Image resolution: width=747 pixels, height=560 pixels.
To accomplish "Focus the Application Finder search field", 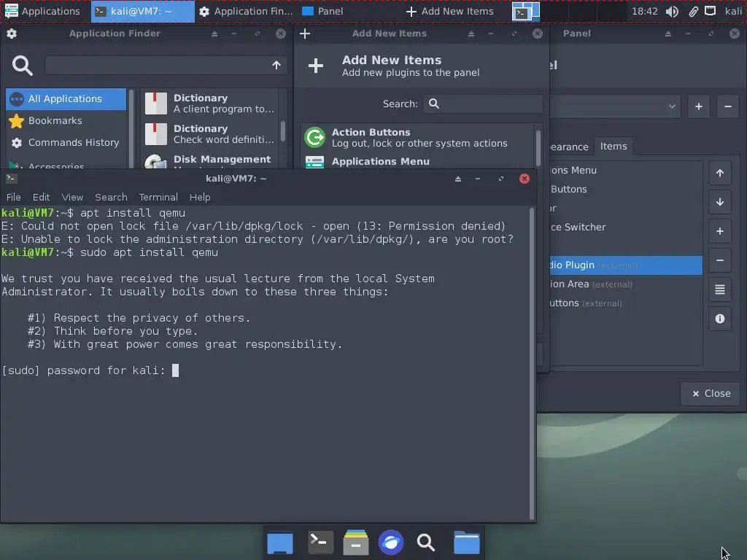I will click(166, 65).
